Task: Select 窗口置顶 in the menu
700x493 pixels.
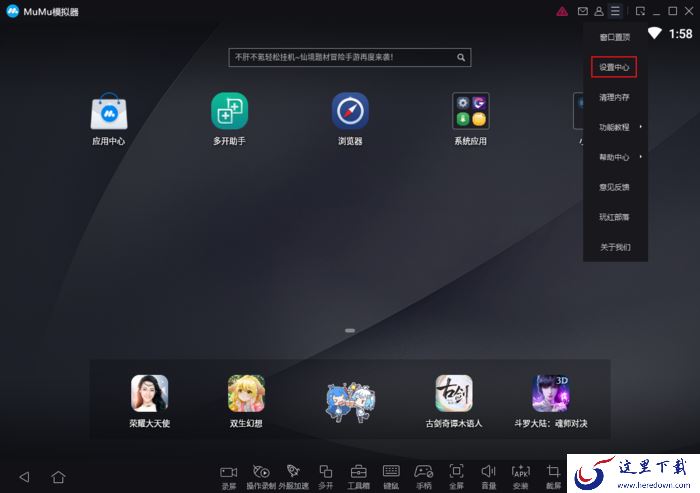Action: tap(615, 37)
